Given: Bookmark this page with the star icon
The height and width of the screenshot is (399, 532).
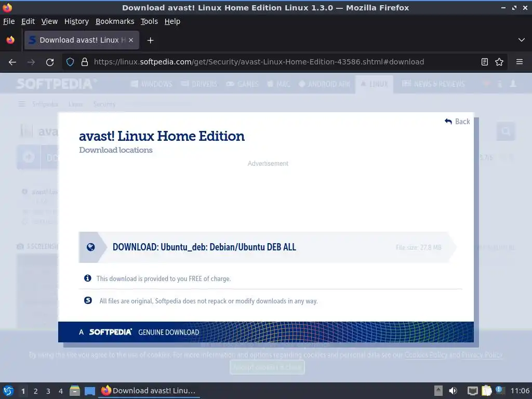Looking at the screenshot, I should (x=499, y=62).
